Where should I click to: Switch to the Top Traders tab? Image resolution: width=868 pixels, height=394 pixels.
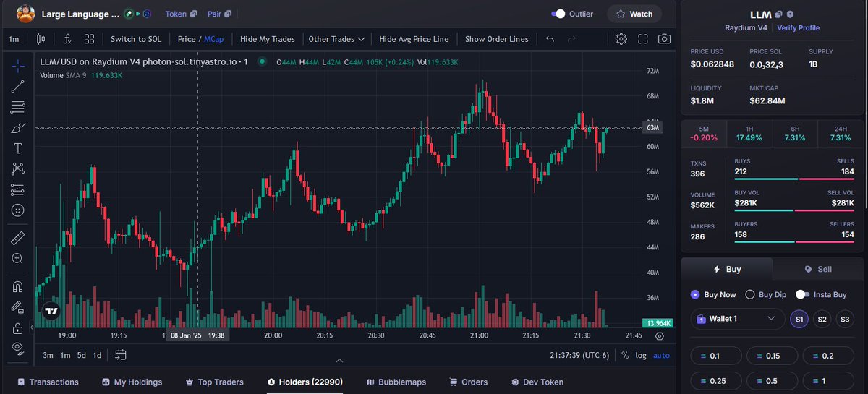click(x=214, y=382)
